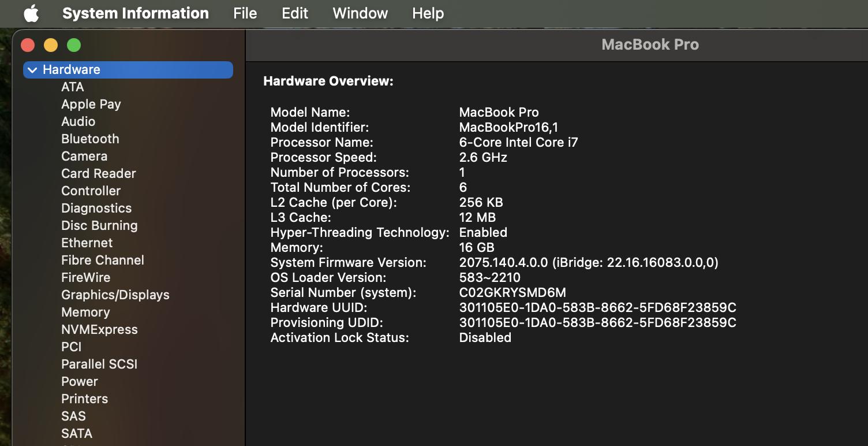868x446 pixels.
Task: Click the Number of Processors label
Action: [339, 172]
